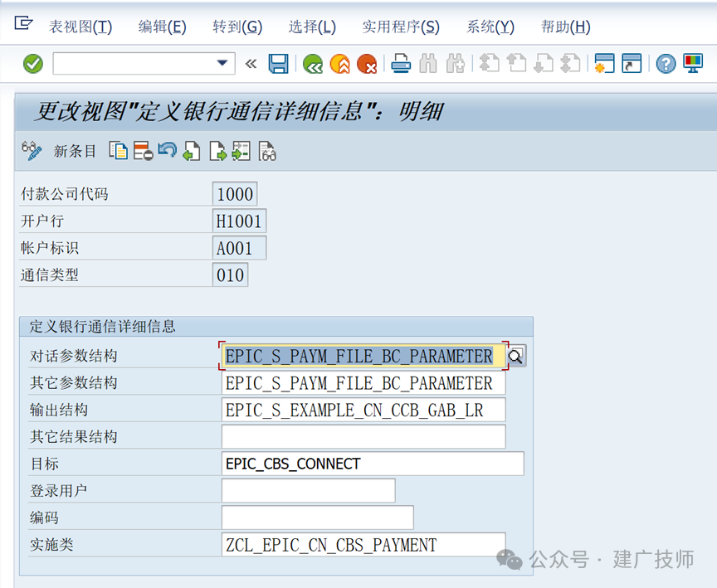Open the command field dropdown arrow
The width and height of the screenshot is (717, 588).
click(222, 63)
